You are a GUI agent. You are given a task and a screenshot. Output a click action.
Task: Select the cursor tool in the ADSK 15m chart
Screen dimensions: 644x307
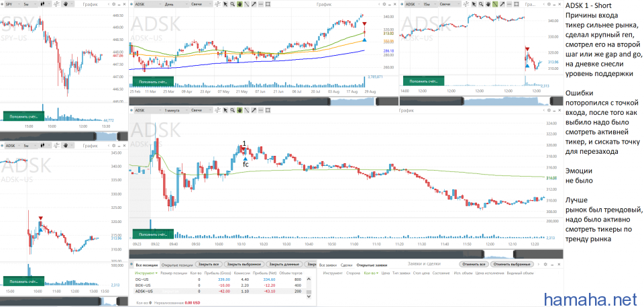(x=474, y=4)
